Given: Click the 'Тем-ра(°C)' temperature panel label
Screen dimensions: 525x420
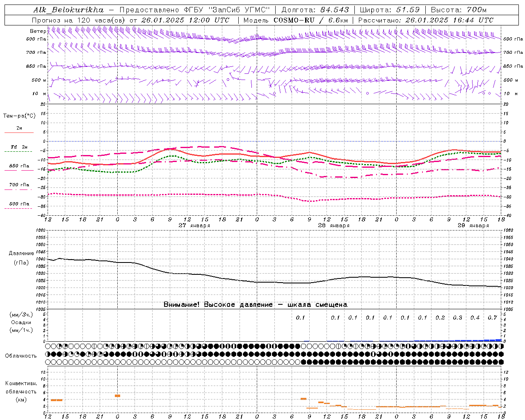Looking at the screenshot, I should (19, 116).
